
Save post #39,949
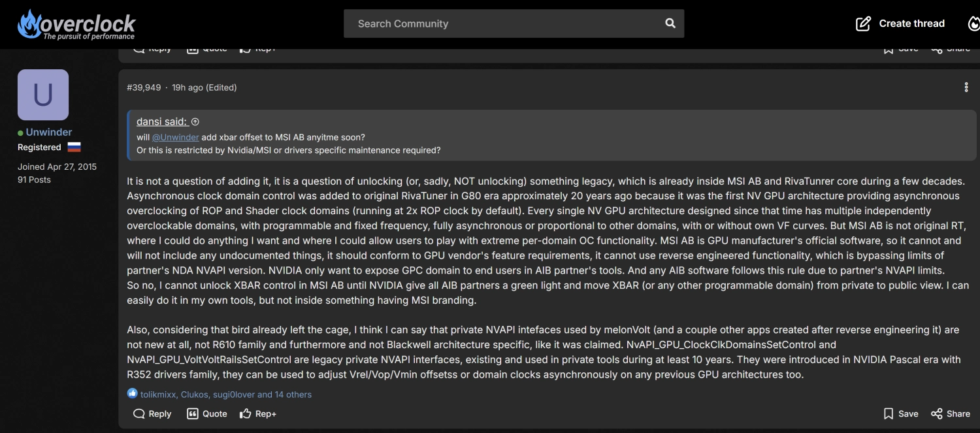[901, 413]
